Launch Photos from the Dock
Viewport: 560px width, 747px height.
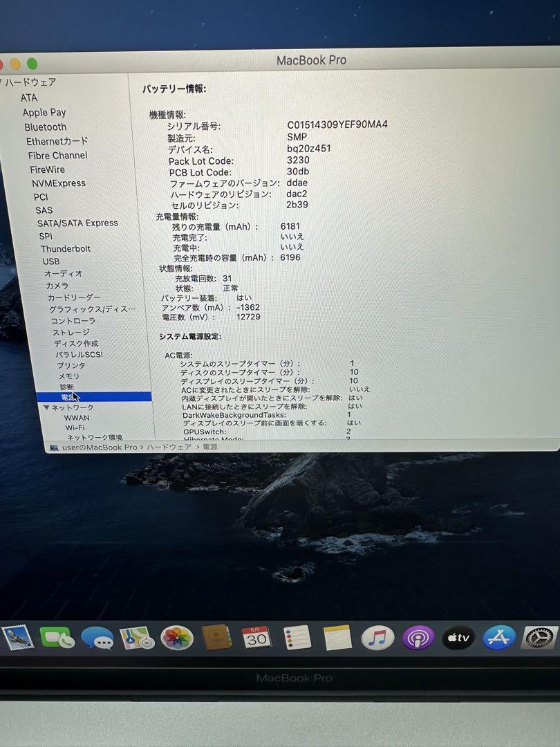177,638
